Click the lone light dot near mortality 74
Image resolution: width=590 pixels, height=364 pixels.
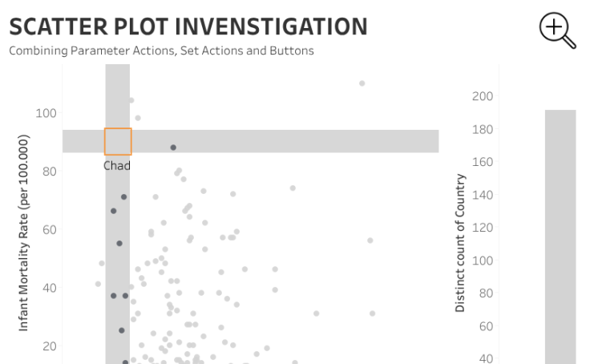[x=293, y=188]
